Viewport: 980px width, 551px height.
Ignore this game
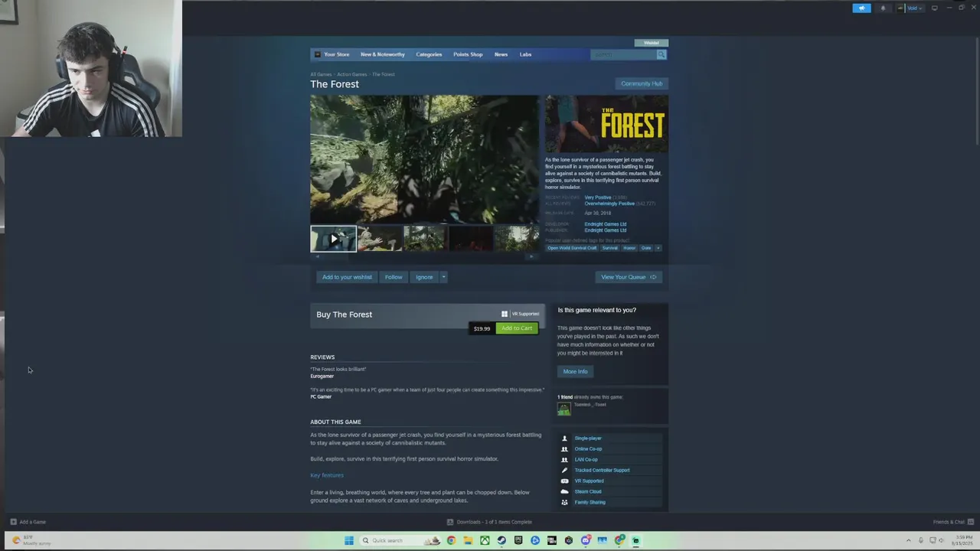(x=424, y=277)
